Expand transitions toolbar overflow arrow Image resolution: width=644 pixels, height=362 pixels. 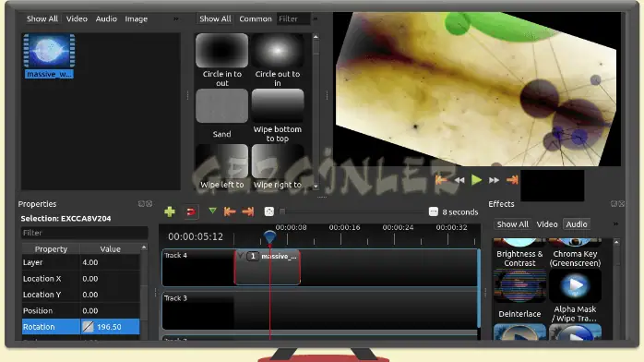[x=315, y=18]
